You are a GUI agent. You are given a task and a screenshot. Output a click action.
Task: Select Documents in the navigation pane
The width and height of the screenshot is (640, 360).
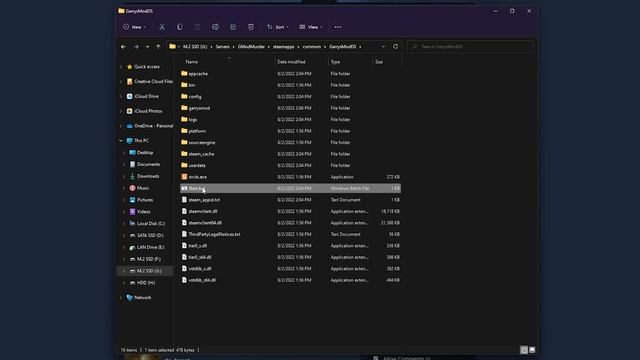[x=144, y=164]
